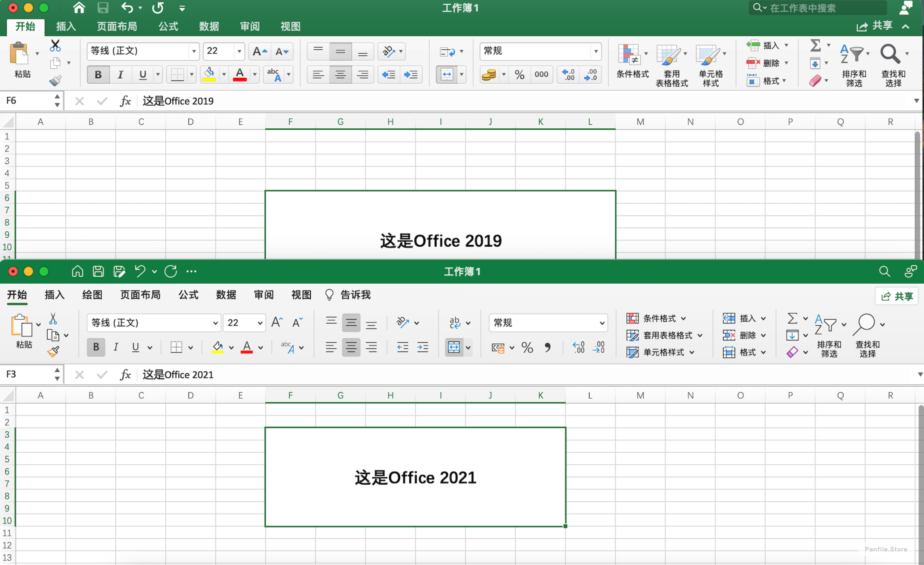Click Cut scissors in Office 2019 ribbon
The image size is (924, 565).
(55, 46)
